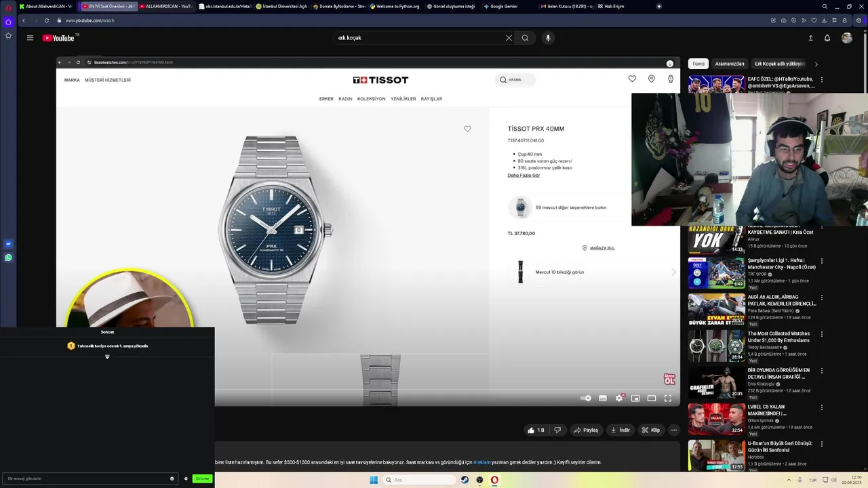Open 'U-Boat'un Büyük Geri Dönüşü' video title
The height and width of the screenshot is (488, 868).
tap(780, 447)
